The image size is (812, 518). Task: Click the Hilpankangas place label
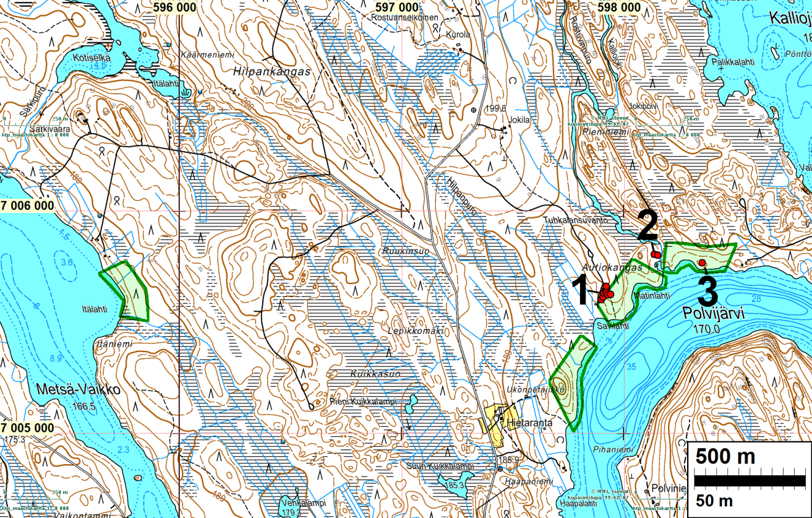pos(271,72)
